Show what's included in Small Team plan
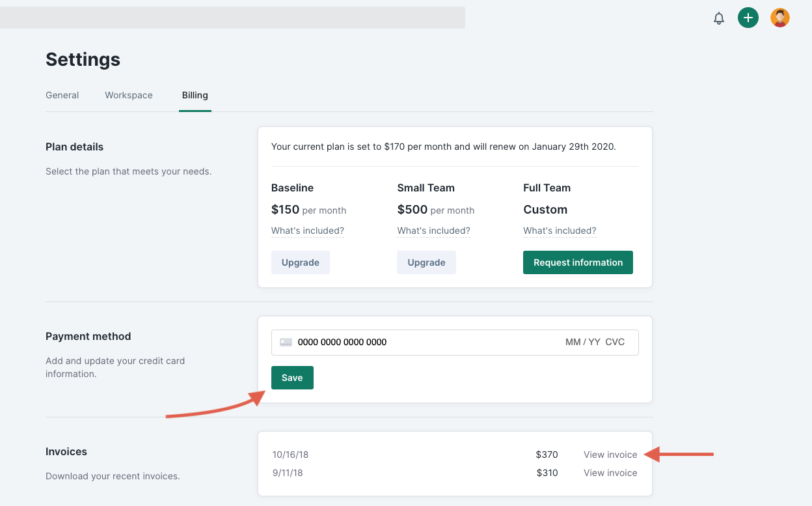The height and width of the screenshot is (506, 812). tap(433, 231)
